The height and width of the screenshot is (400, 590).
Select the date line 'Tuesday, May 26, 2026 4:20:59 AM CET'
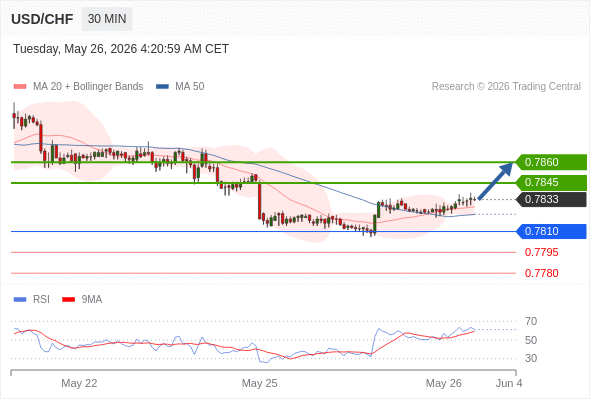click(121, 49)
